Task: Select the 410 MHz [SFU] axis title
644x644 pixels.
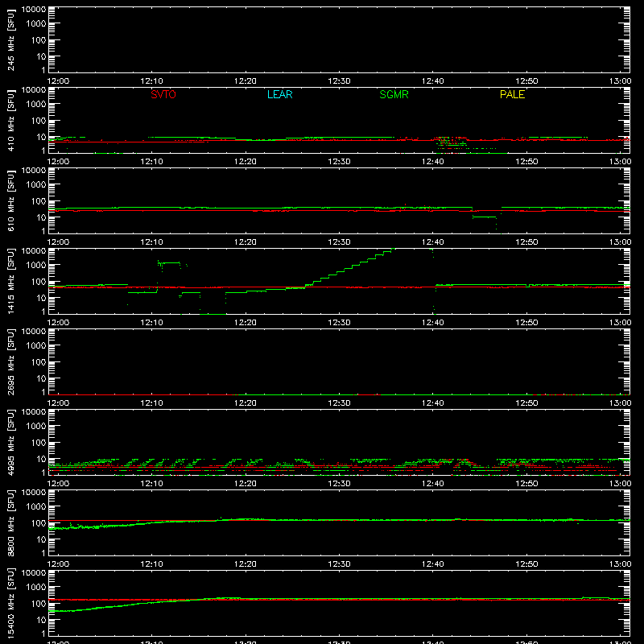Action: click(11, 121)
